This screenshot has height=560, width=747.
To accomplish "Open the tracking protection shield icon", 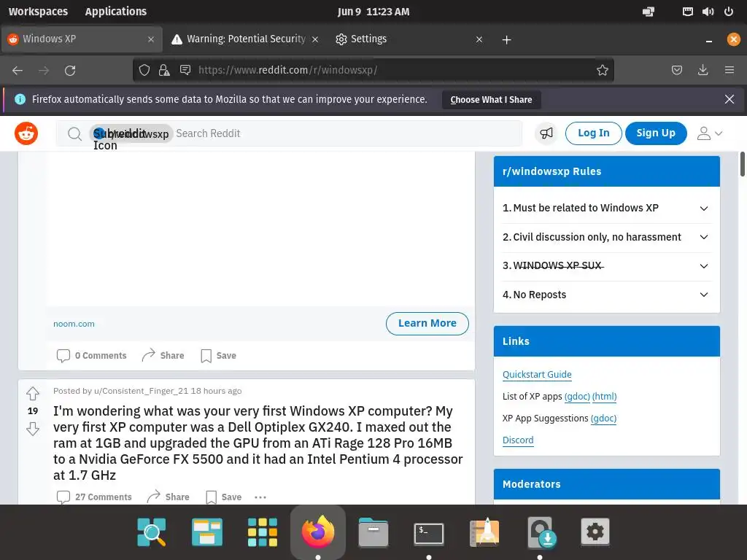I will 144,71.
